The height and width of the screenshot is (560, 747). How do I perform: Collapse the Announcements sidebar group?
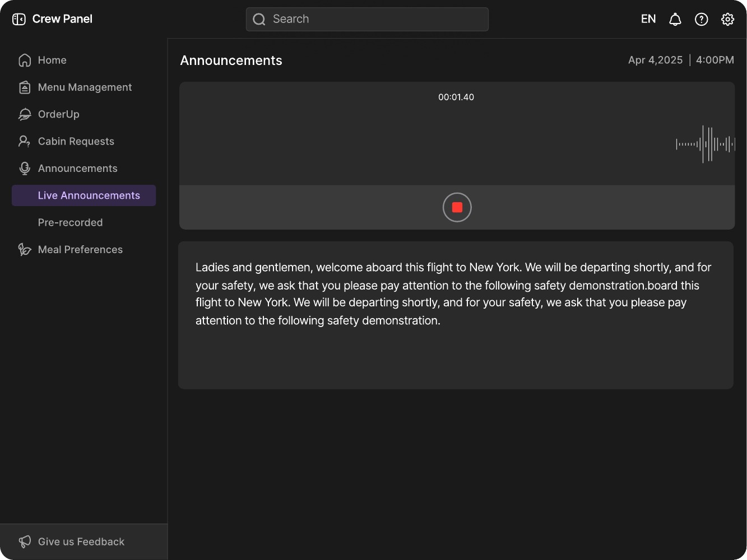[x=84, y=169]
